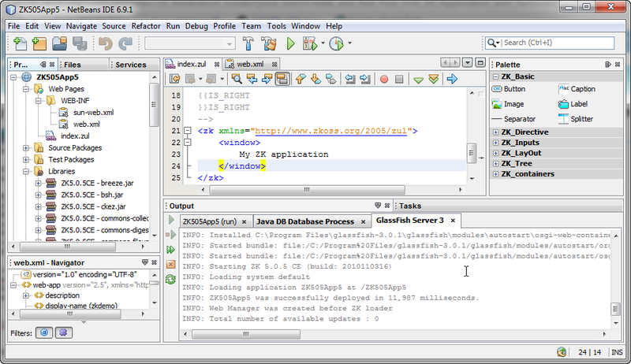Viewport: 631px width, 364px height.
Task: Open a project with the Open Project icon
Action: click(x=60, y=43)
